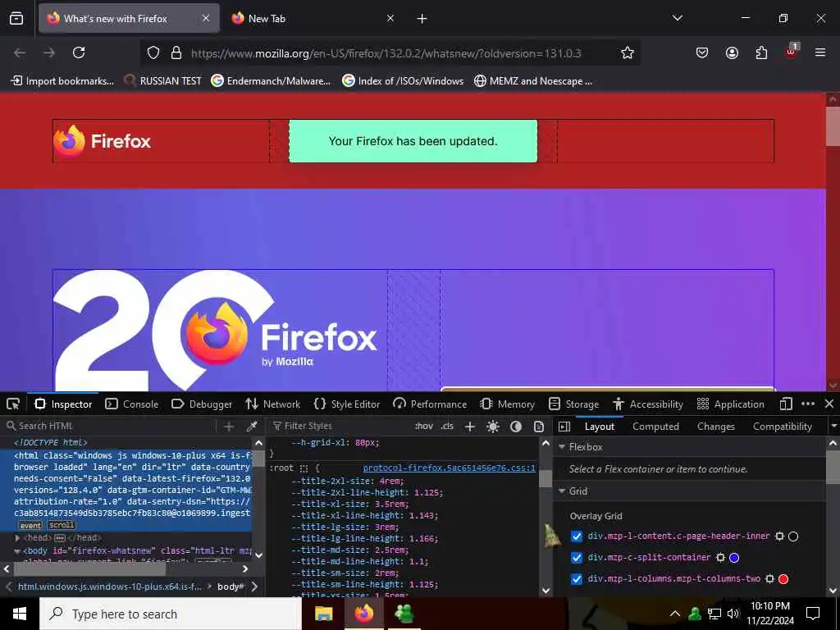This screenshot has width=840, height=630.
Task: Open Save to Pocket icon
Action: 702,52
